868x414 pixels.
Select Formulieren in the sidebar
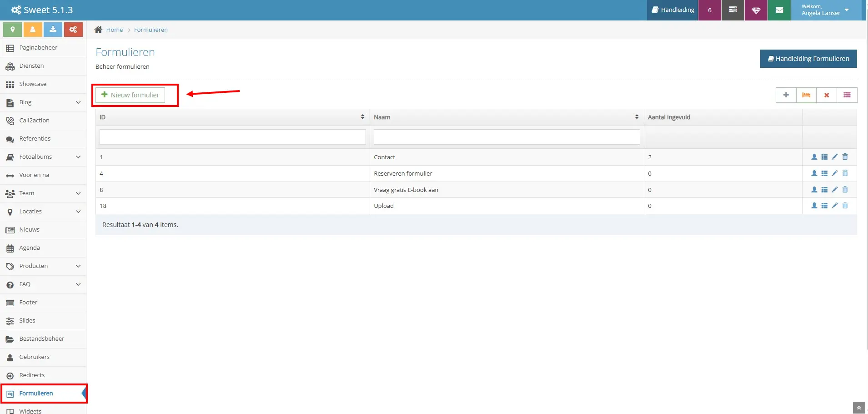click(43, 394)
